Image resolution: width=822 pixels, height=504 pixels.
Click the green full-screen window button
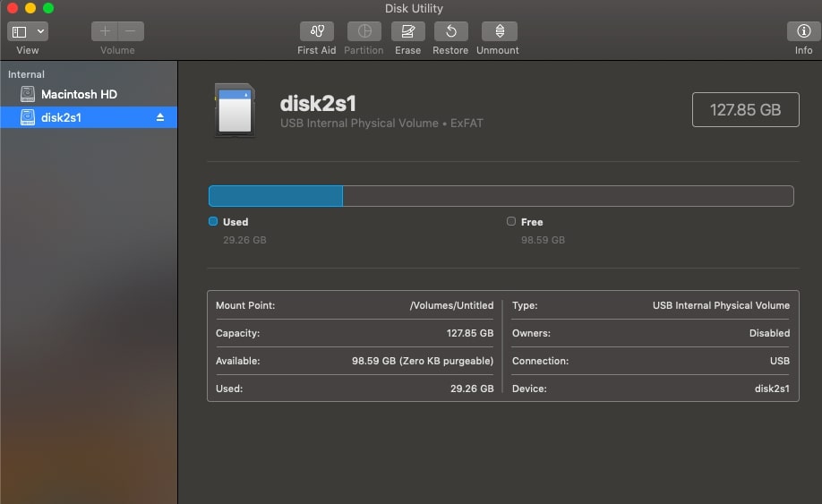(48, 8)
